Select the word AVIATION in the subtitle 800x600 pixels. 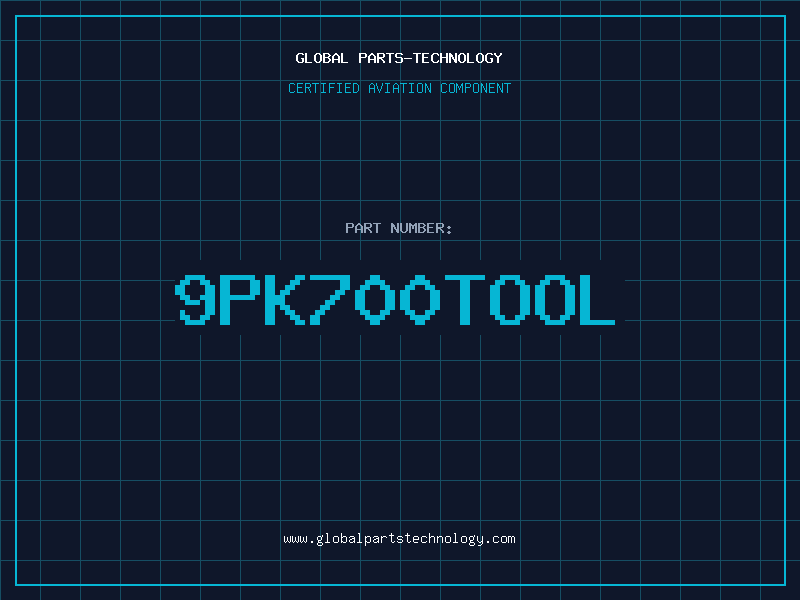[401, 88]
